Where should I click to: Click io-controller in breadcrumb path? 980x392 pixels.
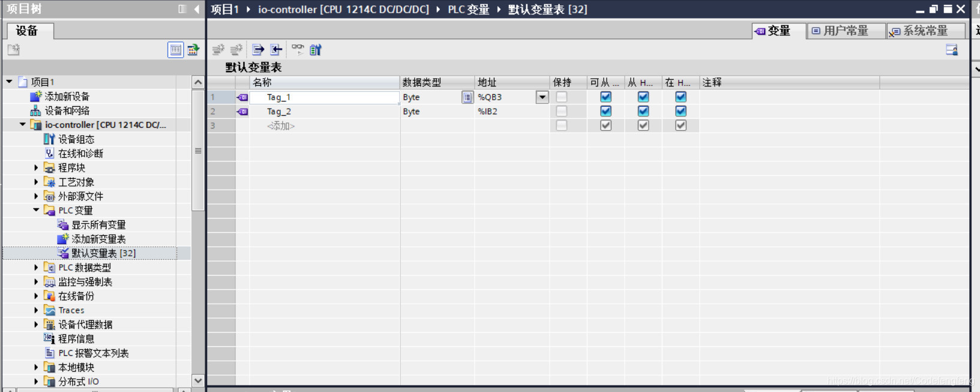pyautogui.click(x=343, y=10)
